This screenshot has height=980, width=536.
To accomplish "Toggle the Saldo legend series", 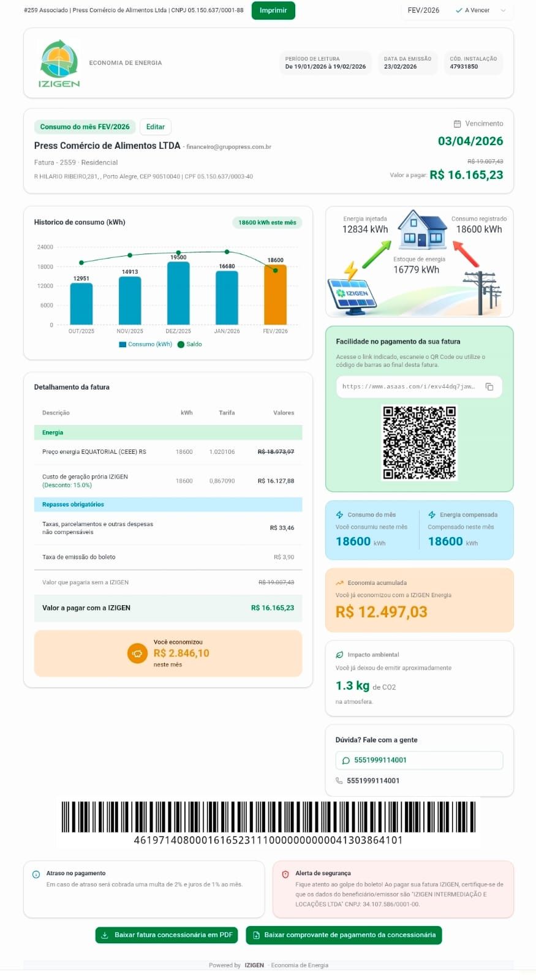I will pyautogui.click(x=190, y=344).
